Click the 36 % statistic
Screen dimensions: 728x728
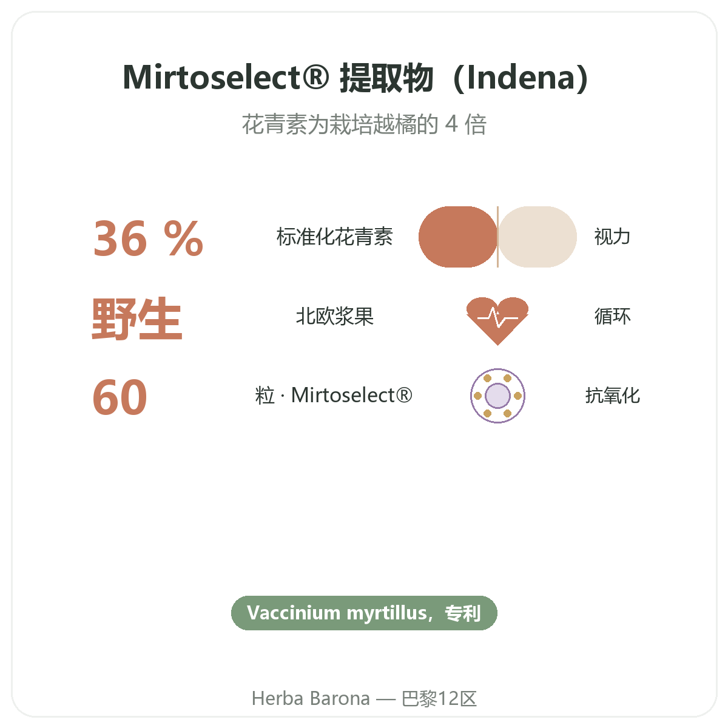point(148,238)
